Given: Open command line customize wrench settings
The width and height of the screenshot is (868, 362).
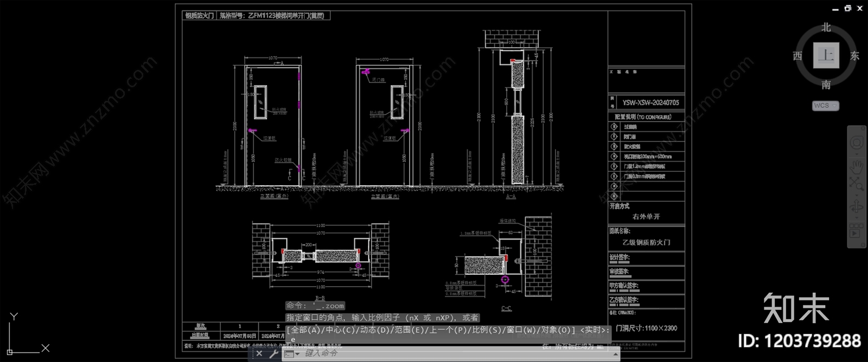Looking at the screenshot, I should point(274,353).
